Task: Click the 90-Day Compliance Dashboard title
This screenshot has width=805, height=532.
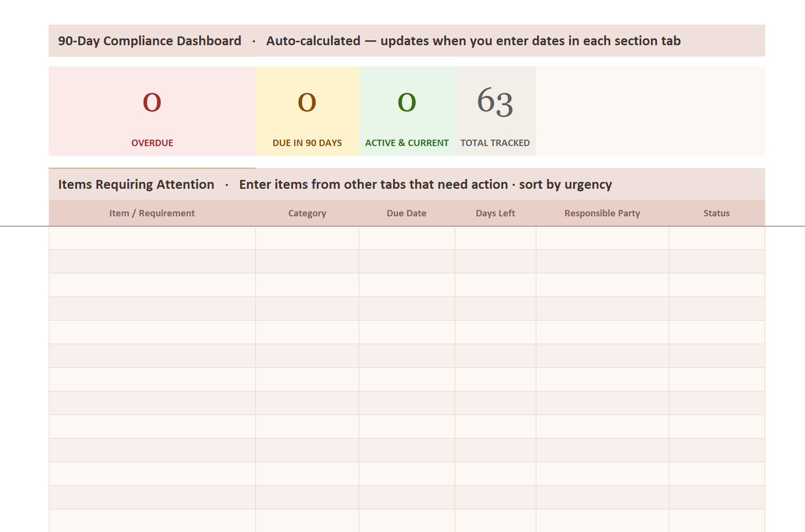Action: coord(149,41)
